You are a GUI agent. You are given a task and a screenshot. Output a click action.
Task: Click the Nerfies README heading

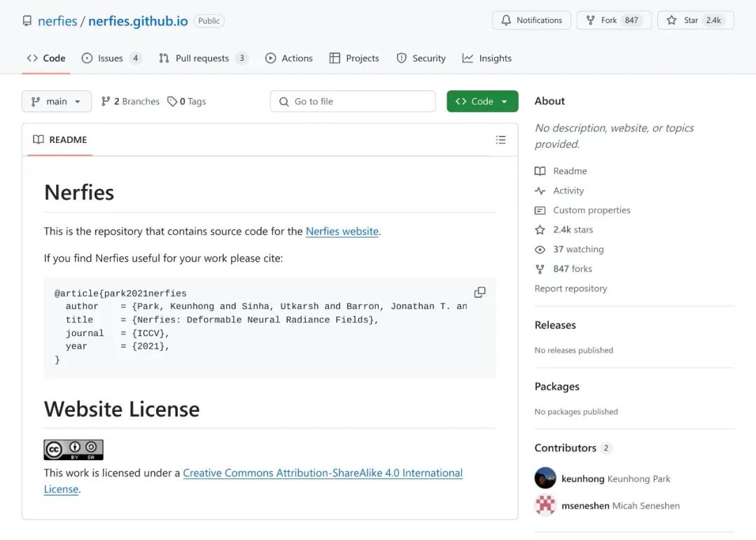(79, 192)
